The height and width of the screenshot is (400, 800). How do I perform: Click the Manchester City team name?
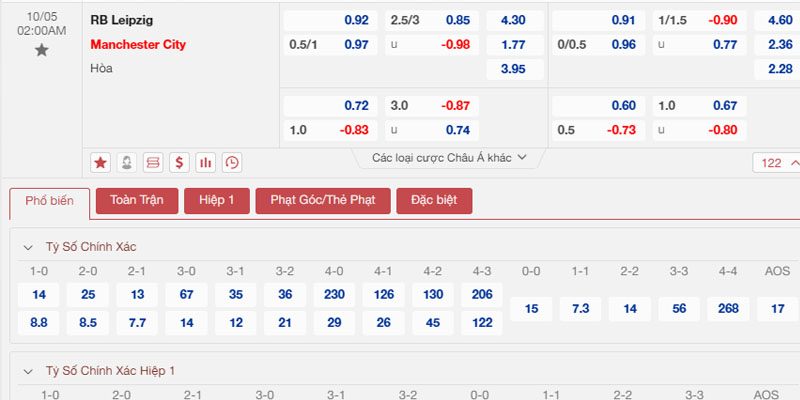pos(138,44)
